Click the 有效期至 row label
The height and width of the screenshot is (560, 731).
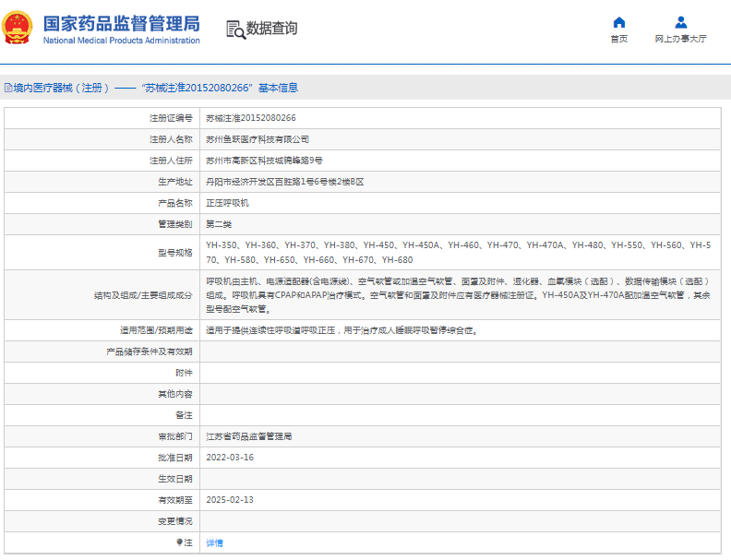(x=174, y=500)
